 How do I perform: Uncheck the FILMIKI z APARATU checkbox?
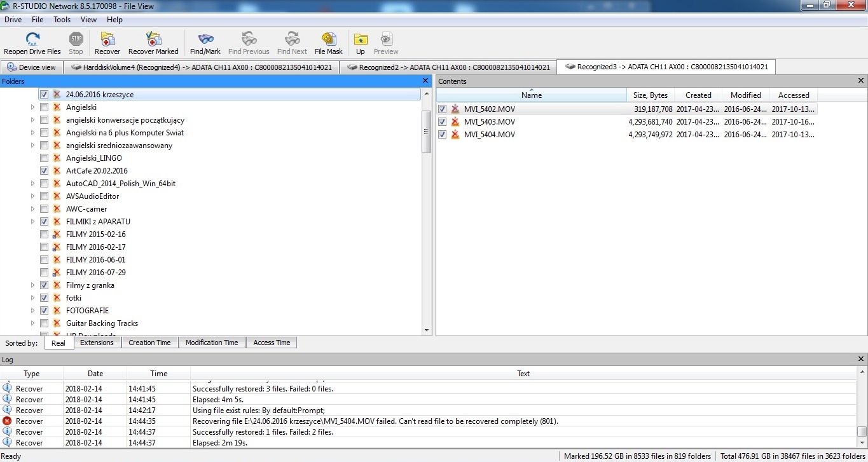click(x=44, y=222)
